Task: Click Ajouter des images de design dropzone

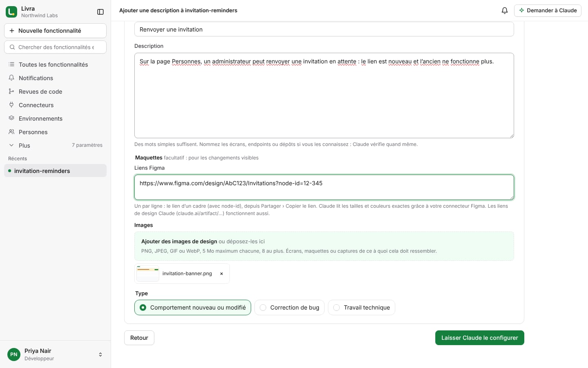Action: coord(324,246)
